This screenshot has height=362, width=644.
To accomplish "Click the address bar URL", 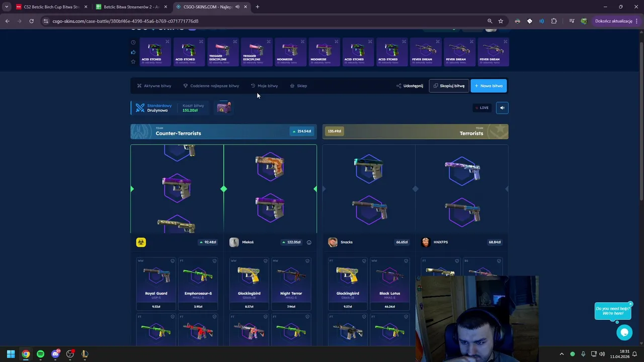I will (x=125, y=21).
